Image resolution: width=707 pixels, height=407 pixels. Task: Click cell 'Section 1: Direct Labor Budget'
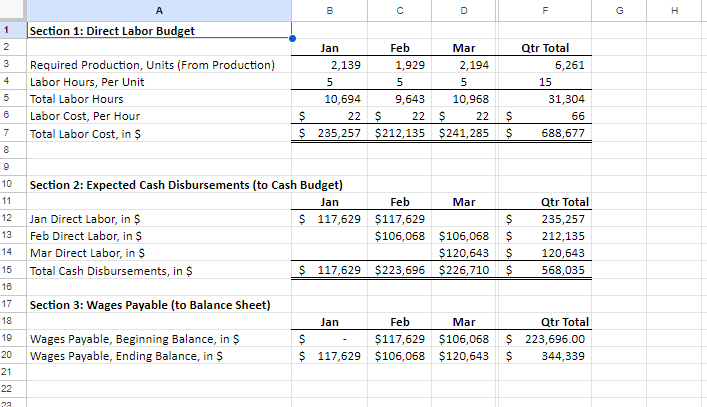click(159, 31)
